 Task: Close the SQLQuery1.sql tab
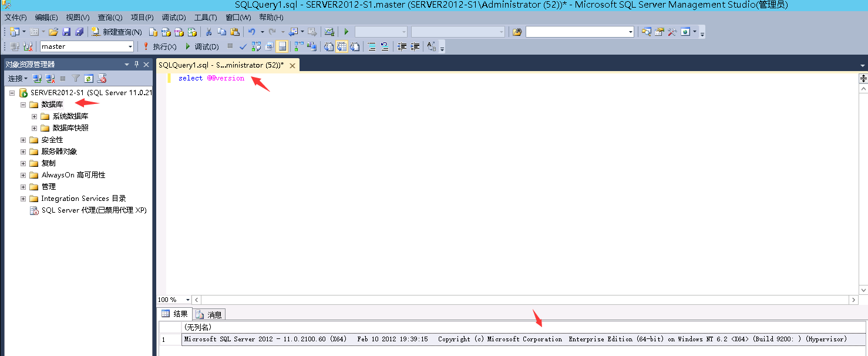coord(292,65)
